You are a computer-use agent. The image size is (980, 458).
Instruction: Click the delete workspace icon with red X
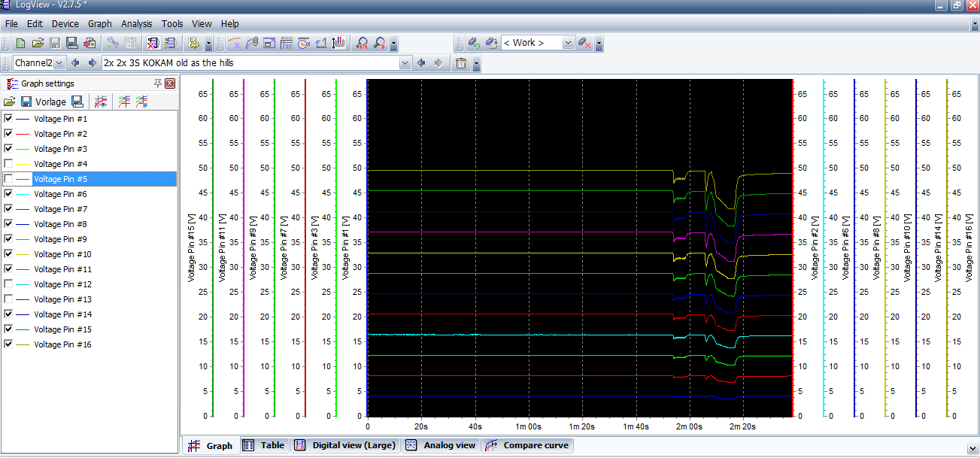coord(584,43)
